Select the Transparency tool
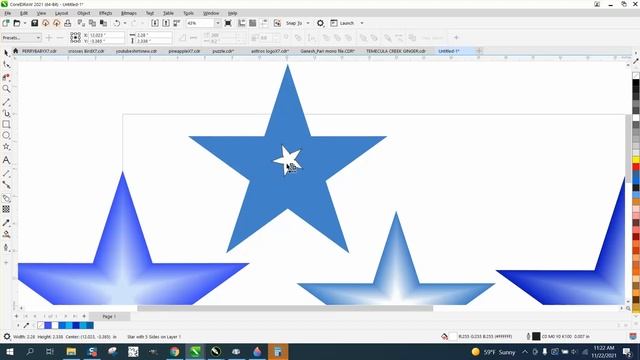 coord(6,209)
